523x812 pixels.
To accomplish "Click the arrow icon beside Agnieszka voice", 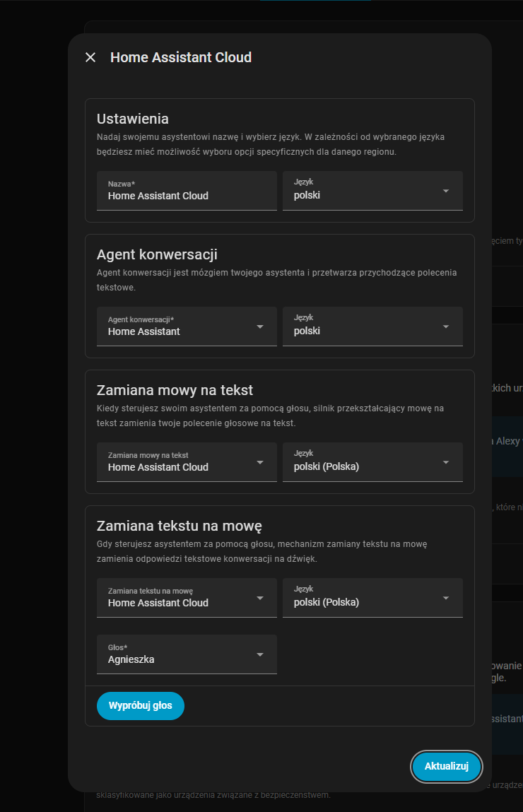I will [x=260, y=654].
